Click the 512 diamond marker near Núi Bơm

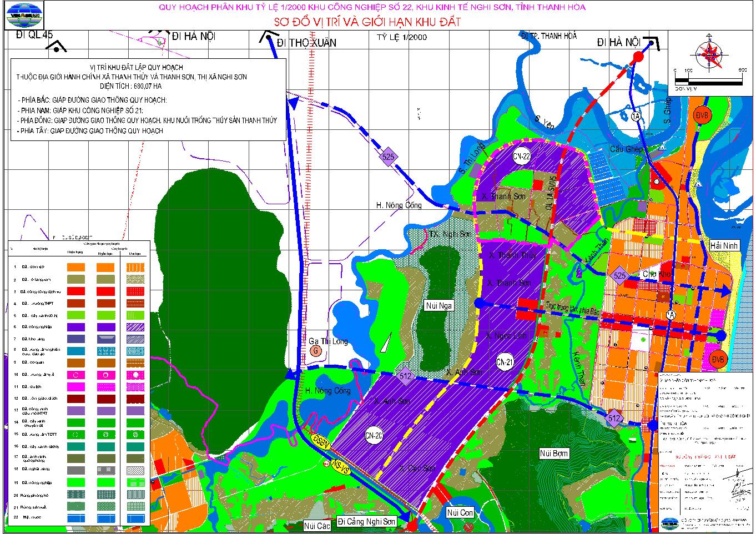(x=614, y=419)
